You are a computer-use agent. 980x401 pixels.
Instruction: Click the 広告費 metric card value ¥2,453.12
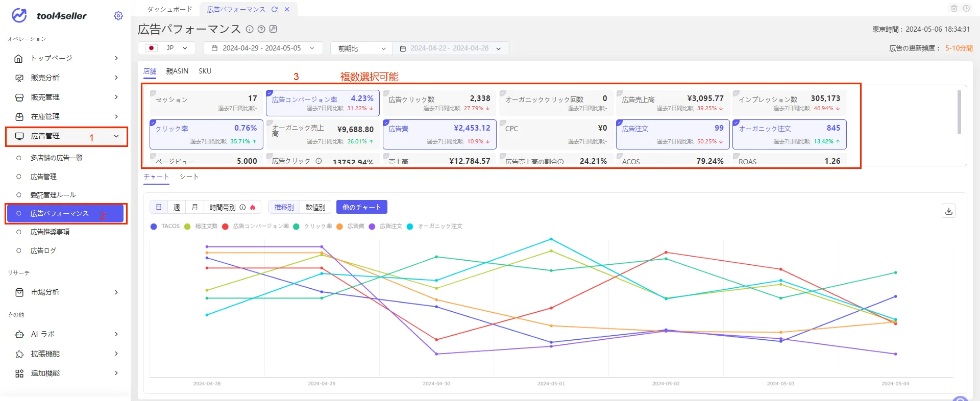pyautogui.click(x=472, y=128)
